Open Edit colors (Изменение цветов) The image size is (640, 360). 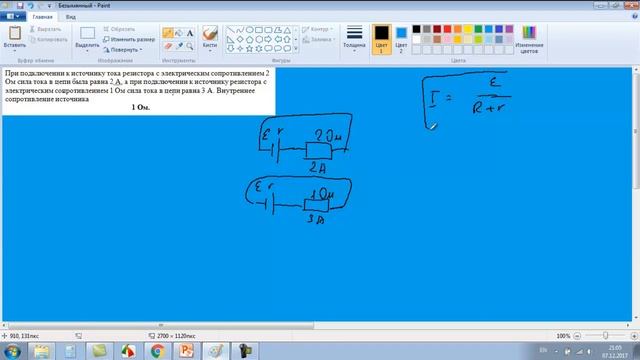click(x=529, y=39)
